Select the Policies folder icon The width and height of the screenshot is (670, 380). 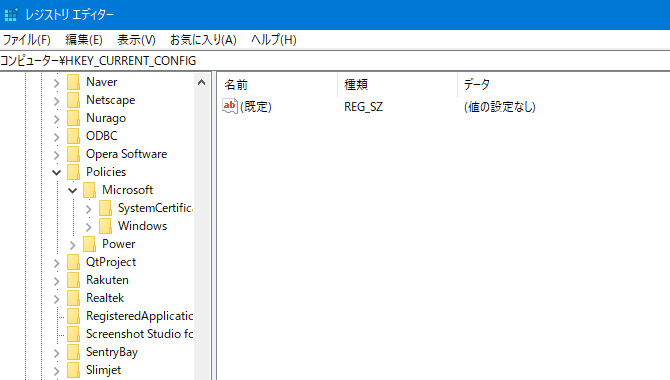[73, 172]
